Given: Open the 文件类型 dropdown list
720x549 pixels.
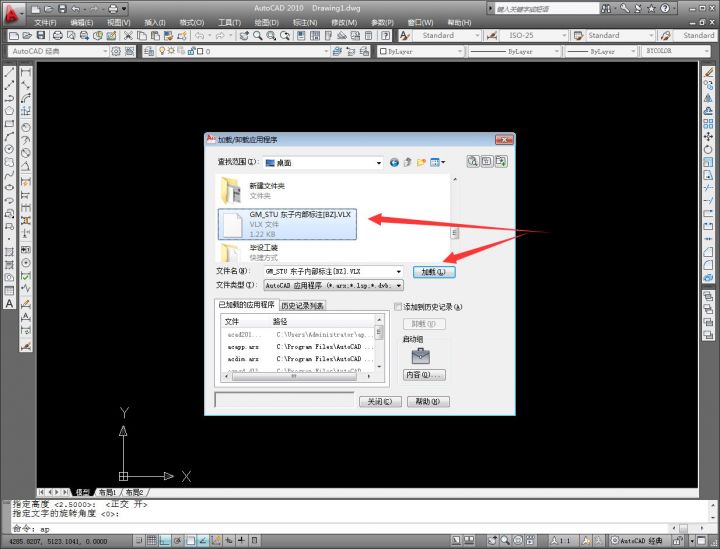Looking at the screenshot, I should 399,285.
